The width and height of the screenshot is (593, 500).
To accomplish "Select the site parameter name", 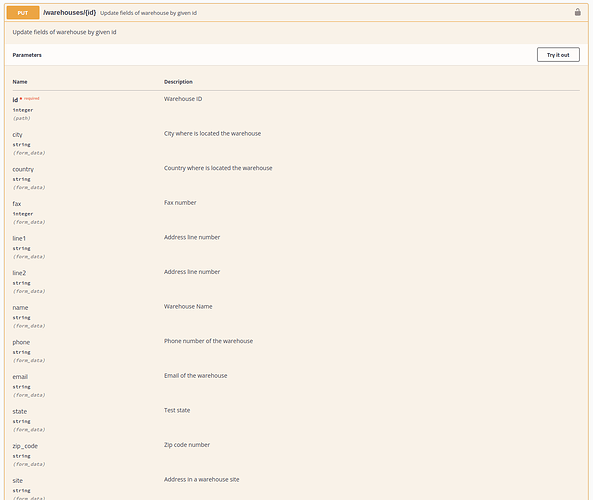I will pyautogui.click(x=18, y=480).
